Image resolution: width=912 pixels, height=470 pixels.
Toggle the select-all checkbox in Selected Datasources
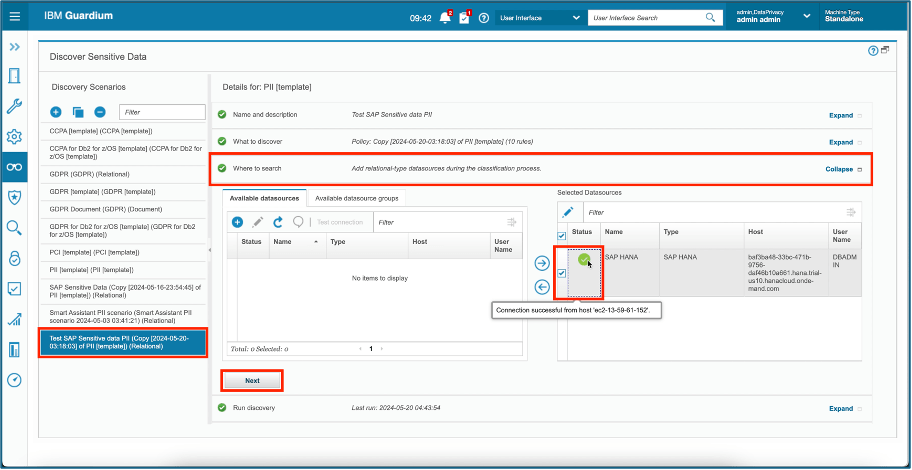[562, 236]
